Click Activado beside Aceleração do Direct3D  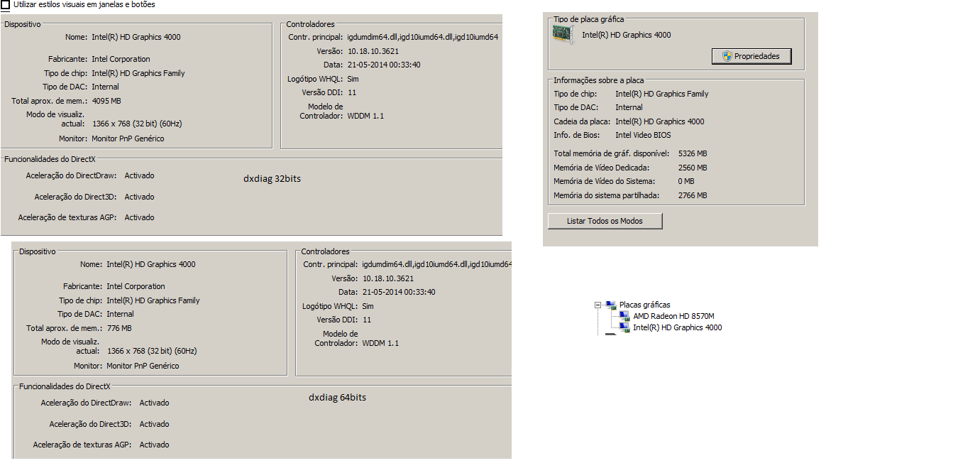tap(139, 197)
